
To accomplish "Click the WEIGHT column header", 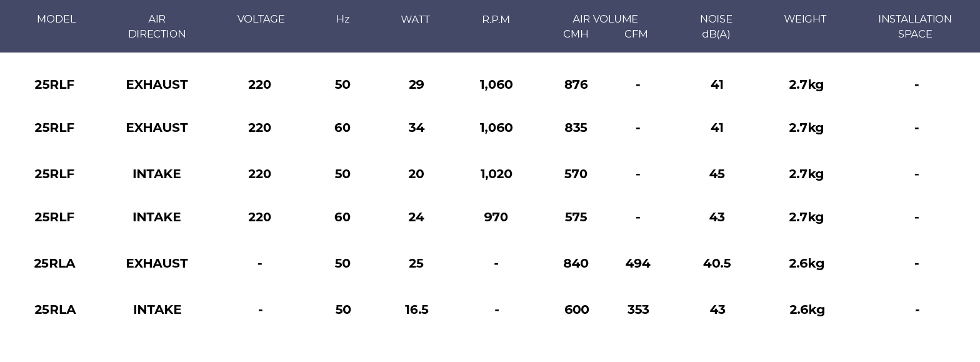I will click(x=805, y=19).
